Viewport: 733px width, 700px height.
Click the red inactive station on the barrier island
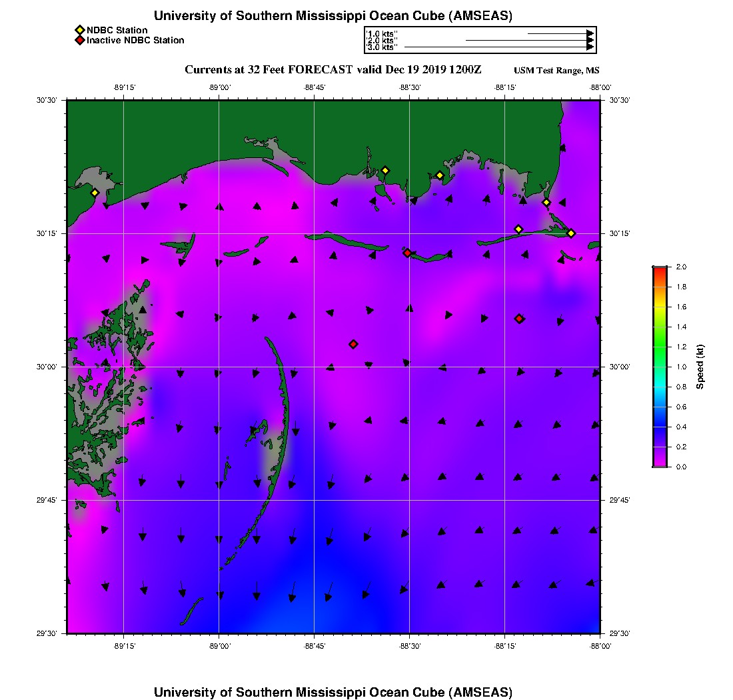[x=407, y=253]
